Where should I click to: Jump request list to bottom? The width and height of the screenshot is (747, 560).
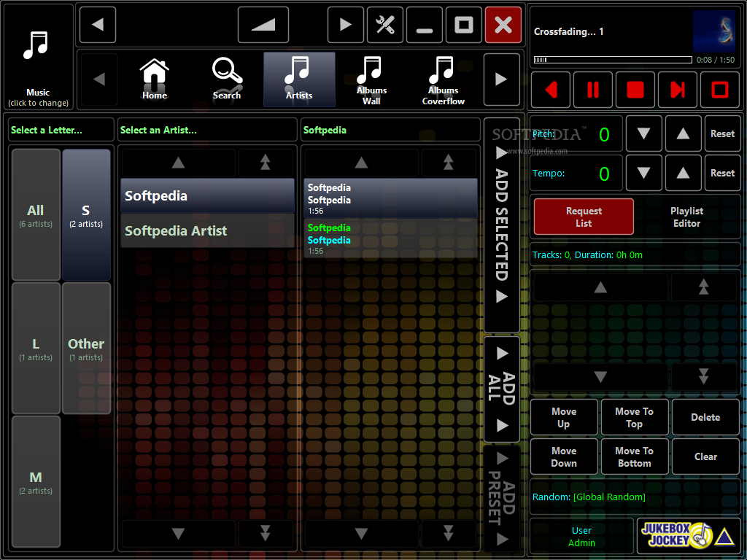pos(704,377)
